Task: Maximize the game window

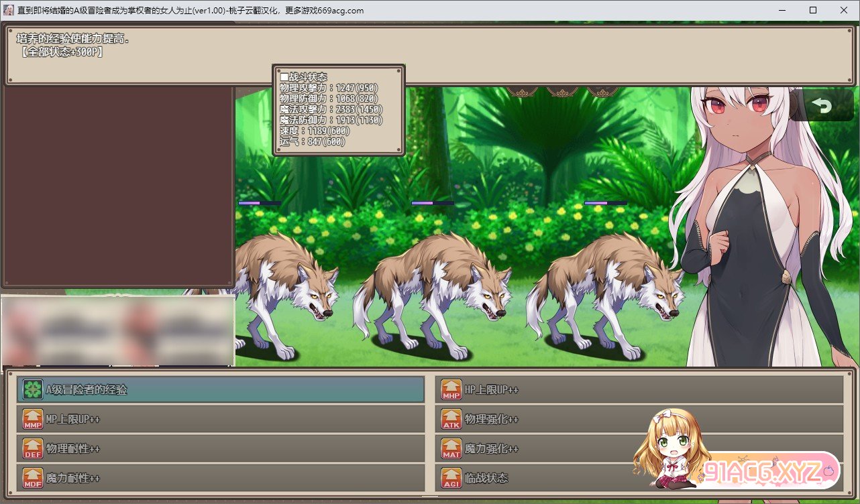Action: (x=813, y=10)
